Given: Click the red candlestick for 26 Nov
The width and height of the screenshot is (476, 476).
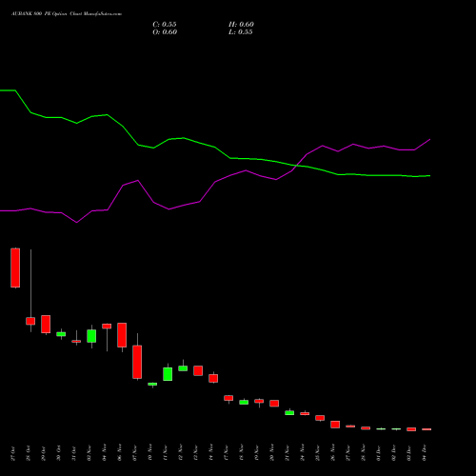Looking at the screenshot, I should pyautogui.click(x=335, y=425).
